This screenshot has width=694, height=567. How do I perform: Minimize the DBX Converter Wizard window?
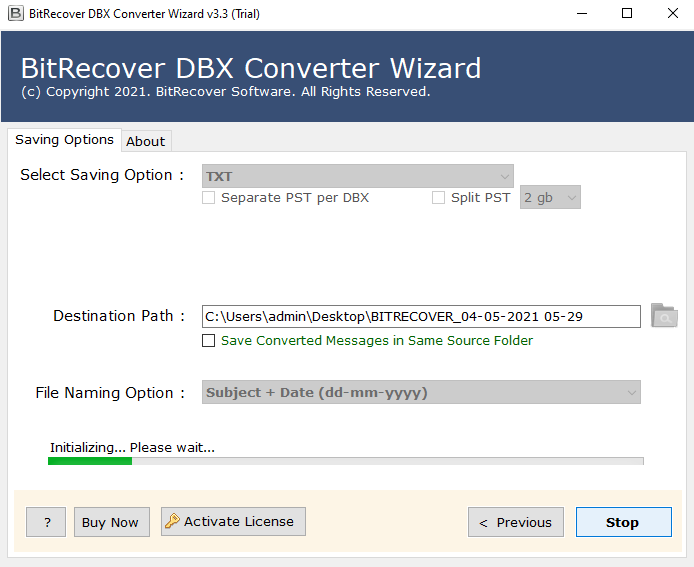pos(582,13)
